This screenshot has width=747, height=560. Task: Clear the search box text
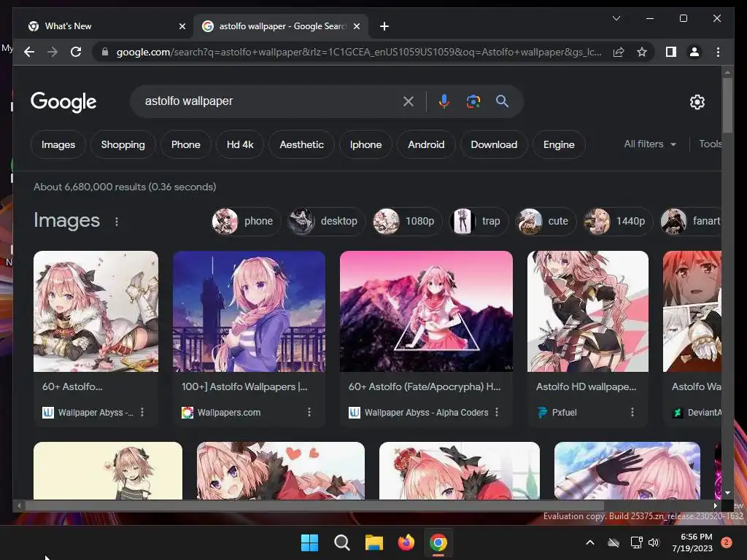tap(409, 101)
